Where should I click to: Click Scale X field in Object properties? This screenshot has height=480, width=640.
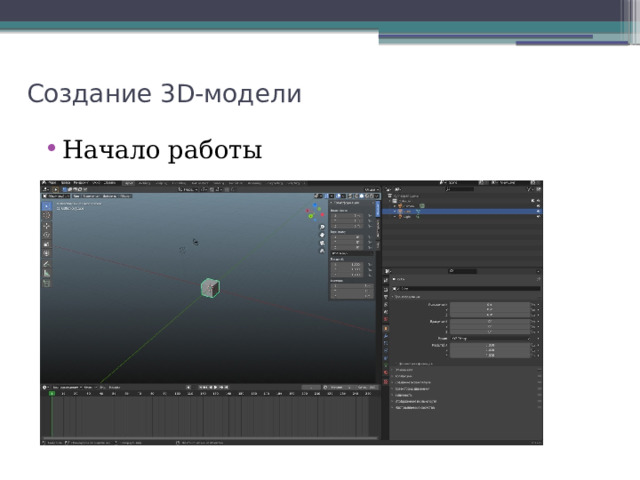point(489,345)
